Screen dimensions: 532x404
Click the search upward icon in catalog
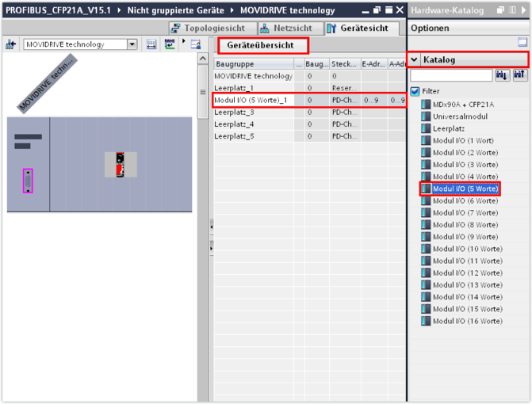click(520, 75)
